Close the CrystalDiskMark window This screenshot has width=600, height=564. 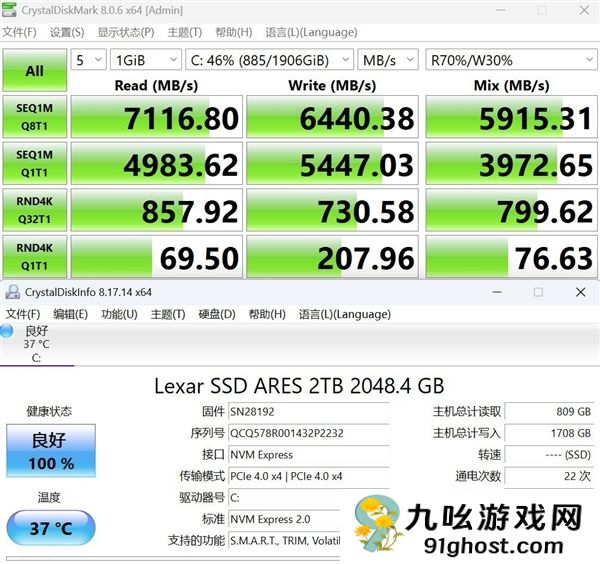584,10
